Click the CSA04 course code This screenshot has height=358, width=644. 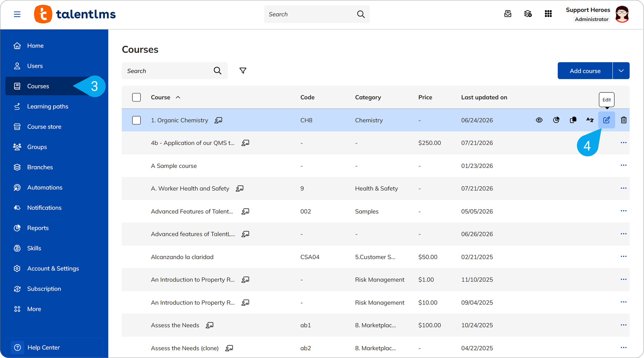310,257
